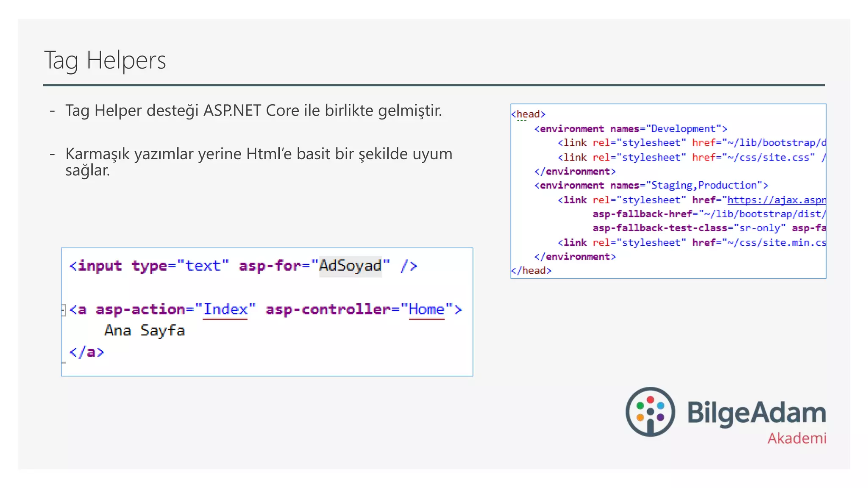This screenshot has height=488, width=868.
Task: Click the red 'Akademi' text
Action: pyautogui.click(x=797, y=438)
